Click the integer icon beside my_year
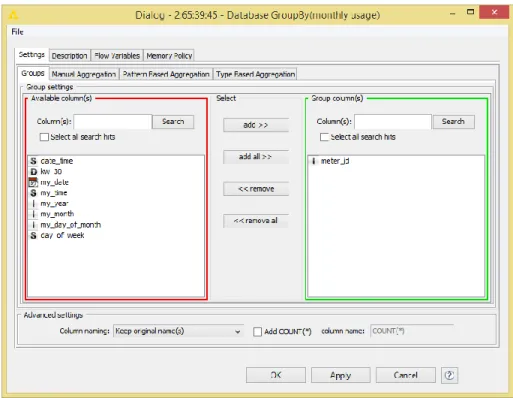 pos(33,204)
